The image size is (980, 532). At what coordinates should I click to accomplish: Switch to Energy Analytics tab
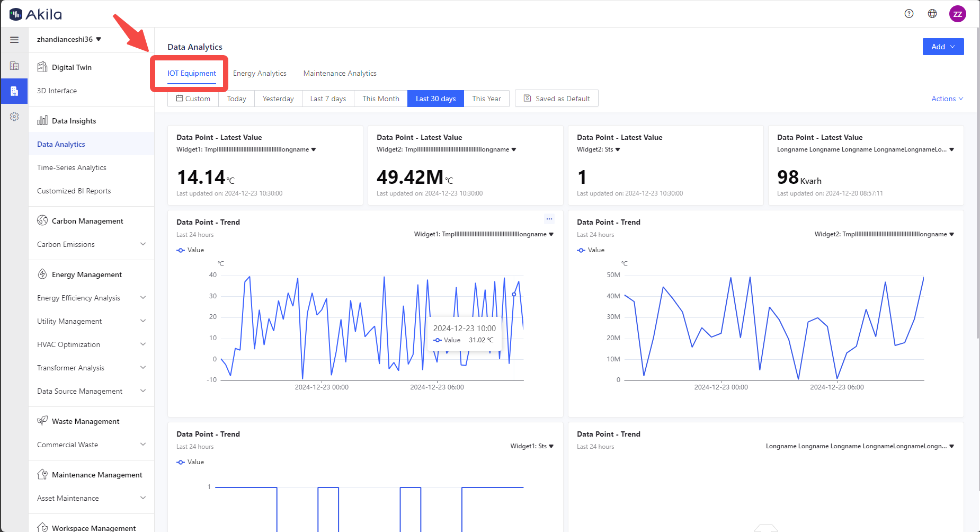(260, 73)
